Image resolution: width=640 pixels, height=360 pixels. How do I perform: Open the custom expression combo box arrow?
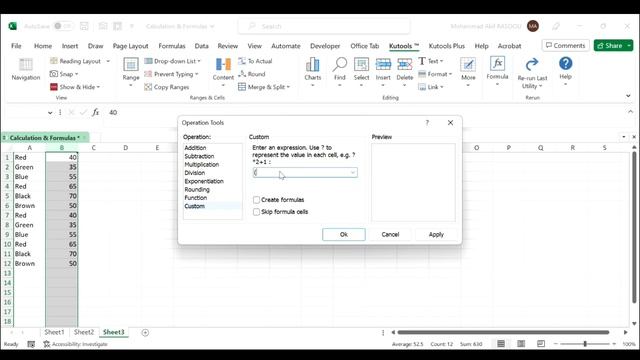pyautogui.click(x=353, y=173)
